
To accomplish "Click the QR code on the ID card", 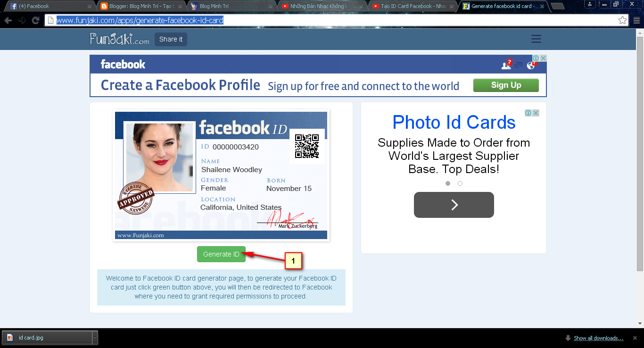I will tap(307, 146).
